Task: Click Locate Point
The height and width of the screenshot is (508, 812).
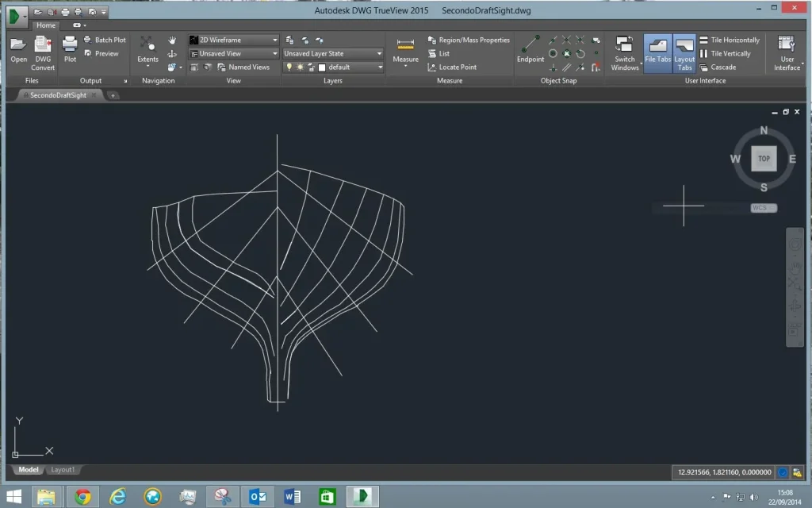Action: (451, 67)
